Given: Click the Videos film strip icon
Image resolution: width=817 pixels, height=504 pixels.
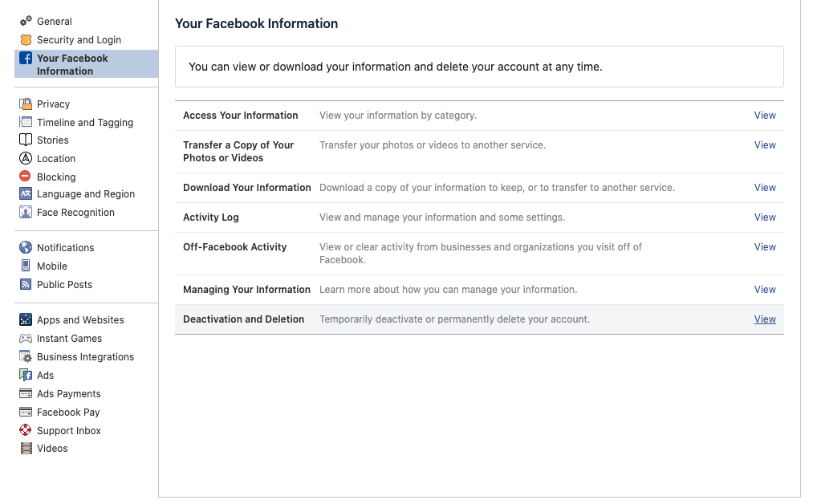Looking at the screenshot, I should click(x=26, y=448).
